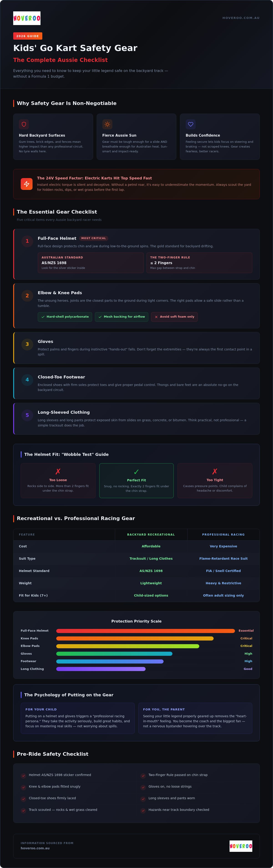Tick the Two-Finger Rule passed checkbox
The image size is (273, 868).
[x=143, y=776]
